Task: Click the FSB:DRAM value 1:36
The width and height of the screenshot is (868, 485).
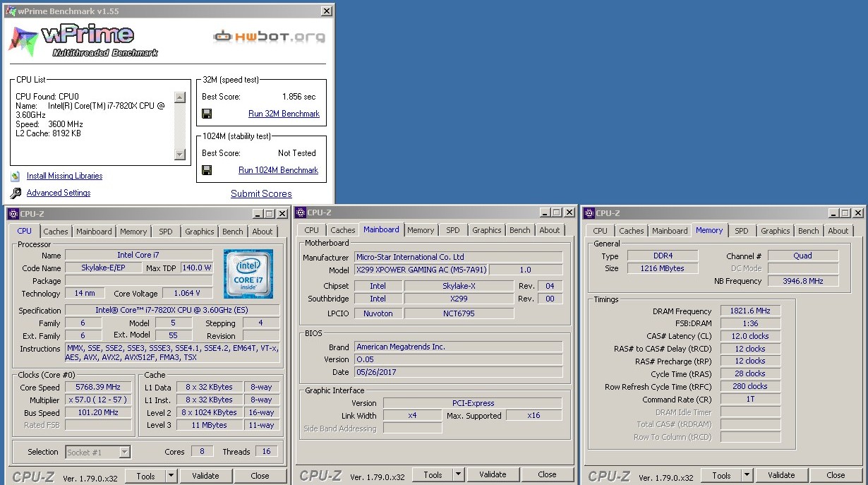Action: 750,324
